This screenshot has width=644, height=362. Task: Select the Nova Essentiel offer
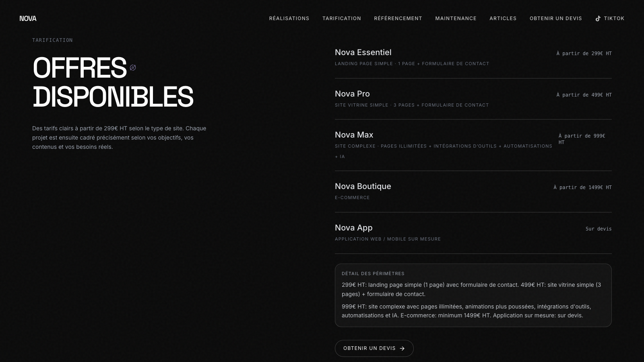(363, 52)
